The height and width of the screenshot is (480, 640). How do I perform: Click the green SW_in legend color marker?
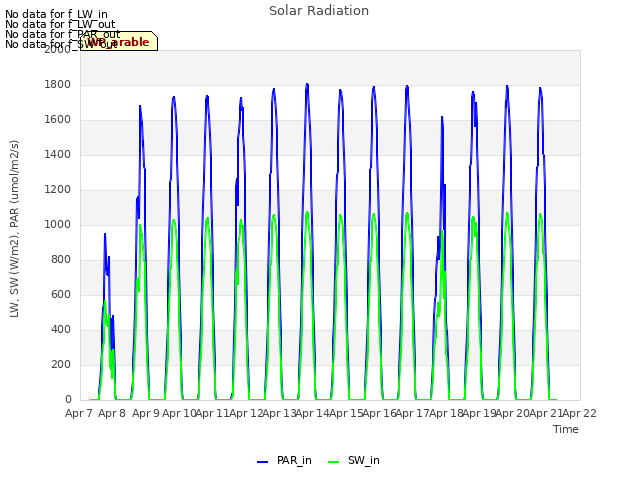coord(333,462)
